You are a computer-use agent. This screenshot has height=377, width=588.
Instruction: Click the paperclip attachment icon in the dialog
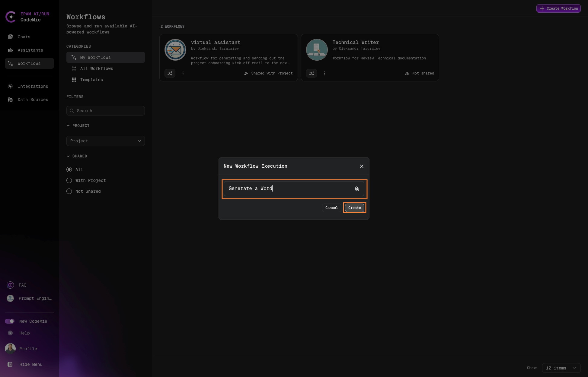click(x=357, y=189)
